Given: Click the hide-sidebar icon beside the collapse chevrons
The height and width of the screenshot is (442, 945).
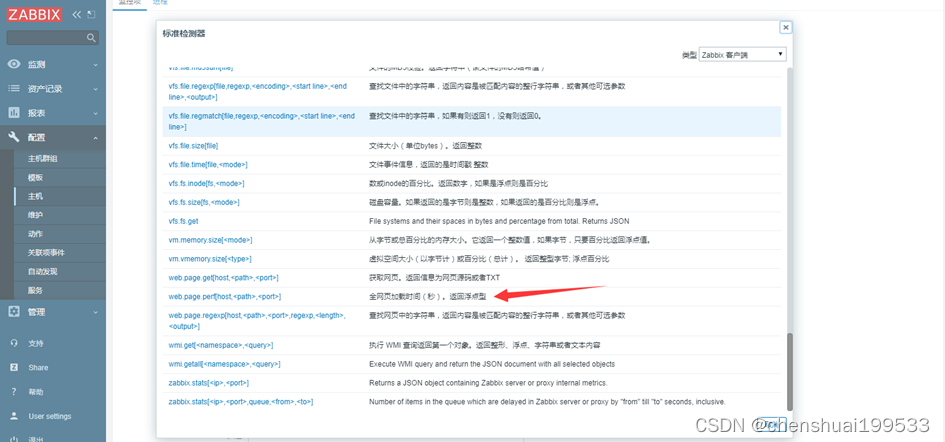Looking at the screenshot, I should 91,15.
